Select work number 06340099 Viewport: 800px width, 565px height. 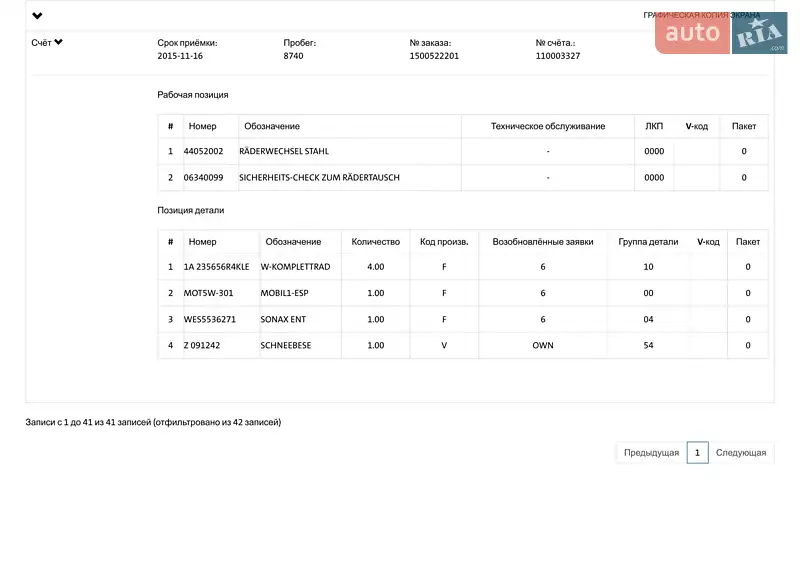204,178
